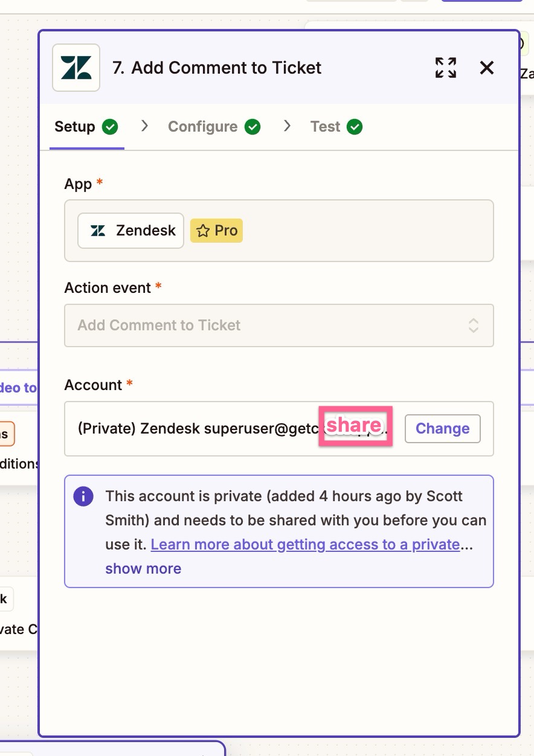Expand the step panel to full screen
Image resolution: width=534 pixels, height=756 pixels.
click(446, 68)
